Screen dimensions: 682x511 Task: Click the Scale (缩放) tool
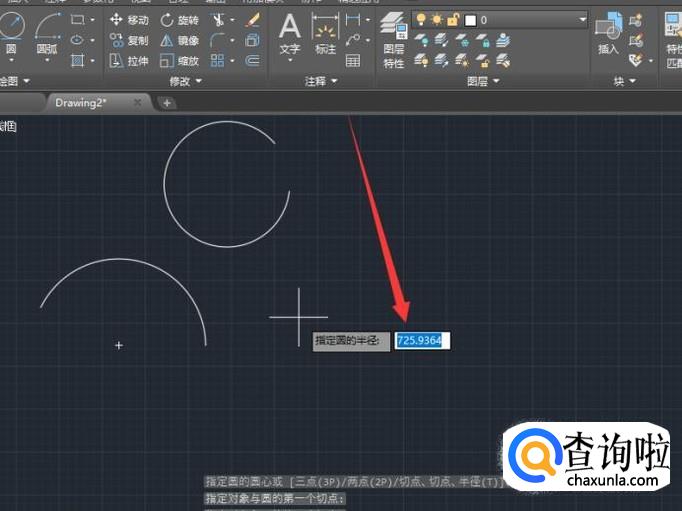[x=180, y=61]
